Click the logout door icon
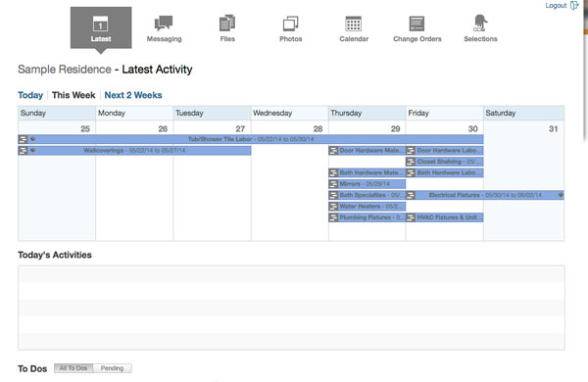The image size is (588, 382). pos(574,5)
